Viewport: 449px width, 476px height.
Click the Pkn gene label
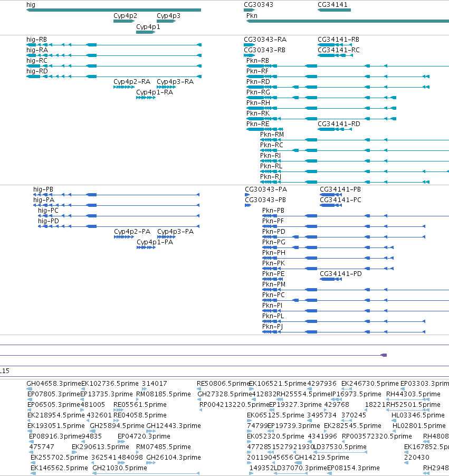252,16
